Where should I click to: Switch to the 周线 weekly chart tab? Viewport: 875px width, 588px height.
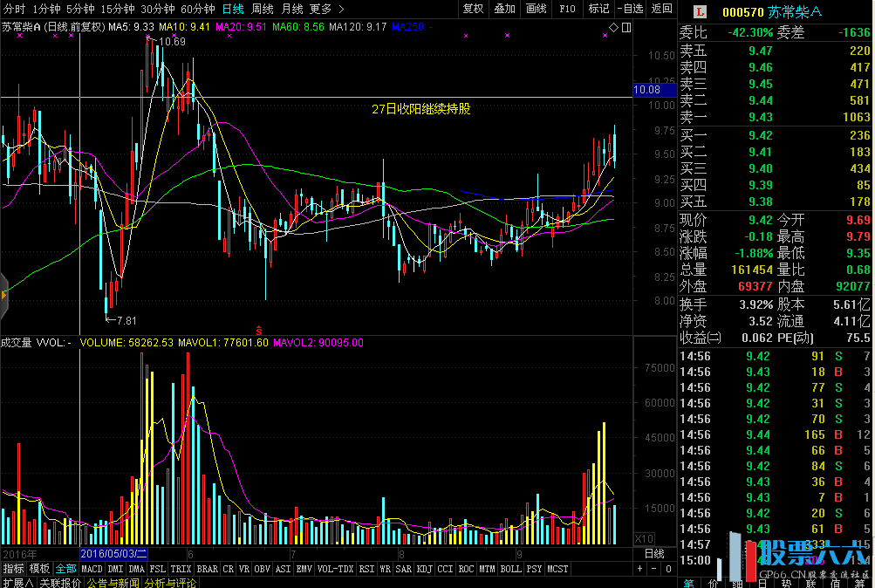262,9
